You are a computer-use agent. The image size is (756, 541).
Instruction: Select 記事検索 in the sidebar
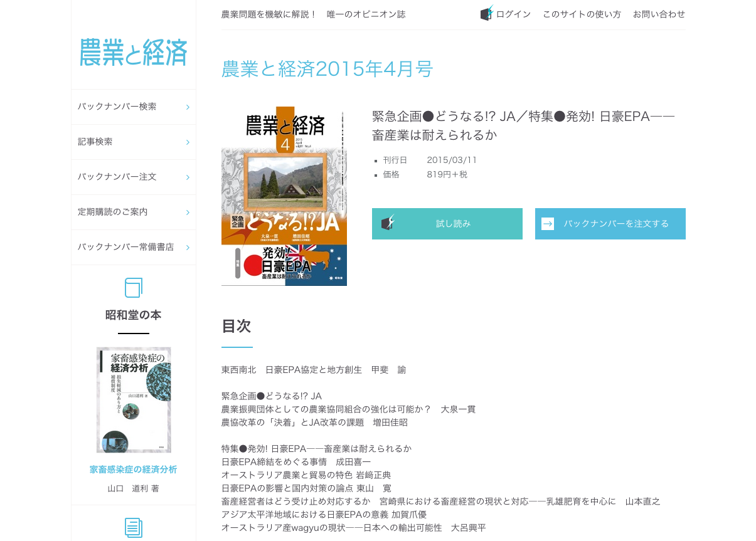(95, 142)
